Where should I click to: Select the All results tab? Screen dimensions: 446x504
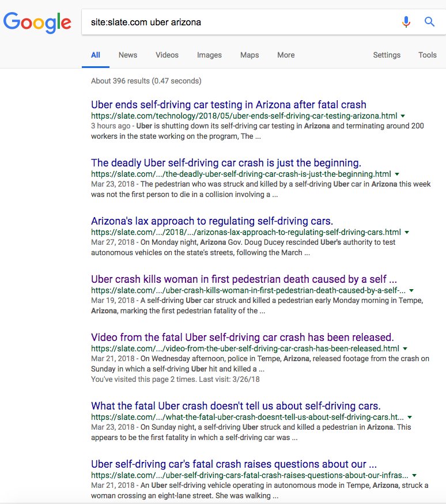coord(96,55)
